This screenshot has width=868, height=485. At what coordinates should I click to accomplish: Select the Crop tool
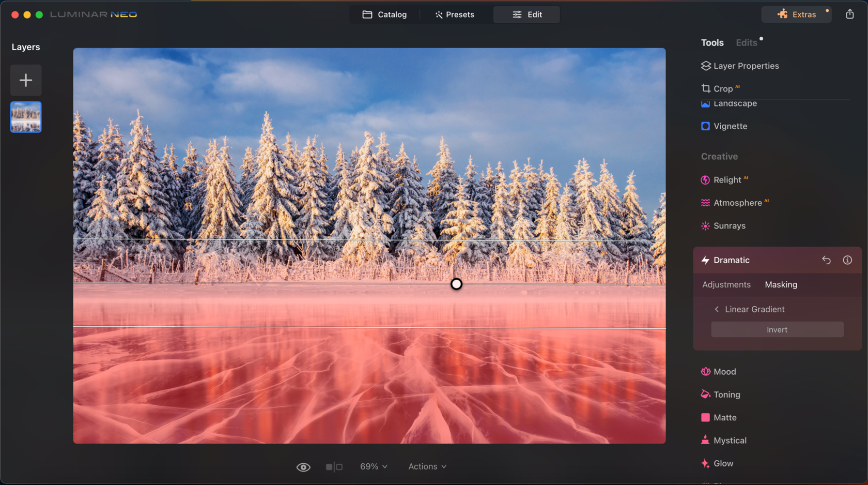pos(723,88)
